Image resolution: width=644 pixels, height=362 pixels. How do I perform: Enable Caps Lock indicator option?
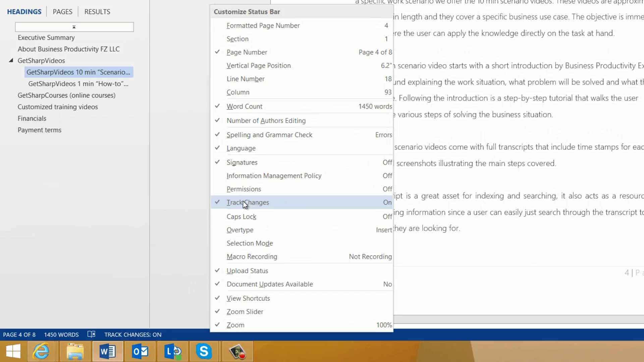point(241,217)
